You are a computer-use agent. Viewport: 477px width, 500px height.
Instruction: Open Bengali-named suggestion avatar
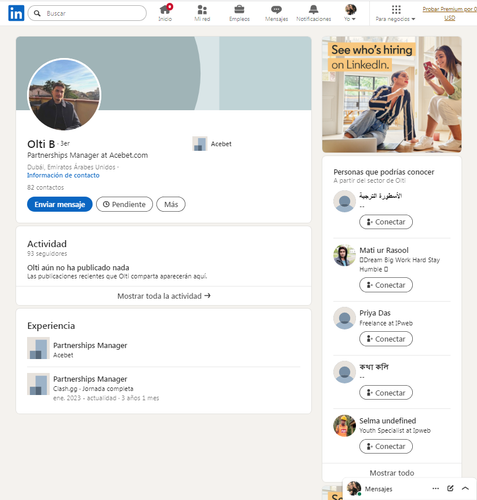click(345, 372)
